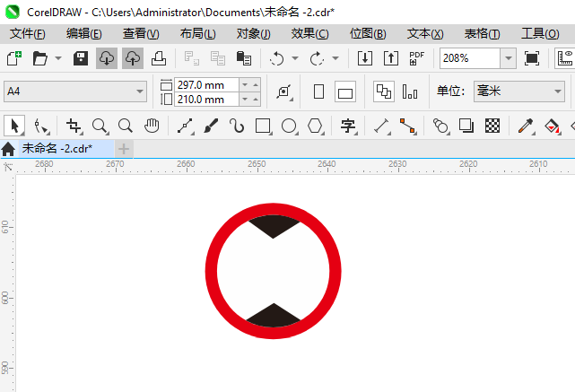The image size is (575, 392).
Task: Increase page width with up stepper
Action: [256, 85]
